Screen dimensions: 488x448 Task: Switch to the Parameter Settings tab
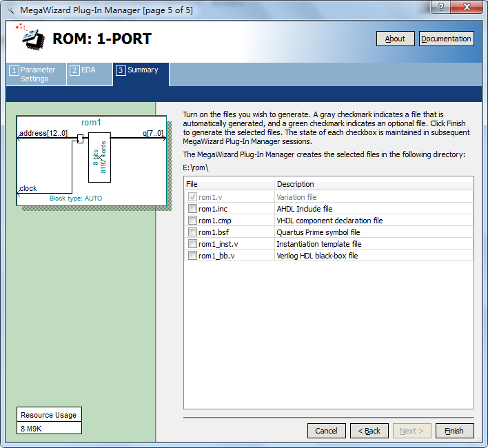(36, 74)
